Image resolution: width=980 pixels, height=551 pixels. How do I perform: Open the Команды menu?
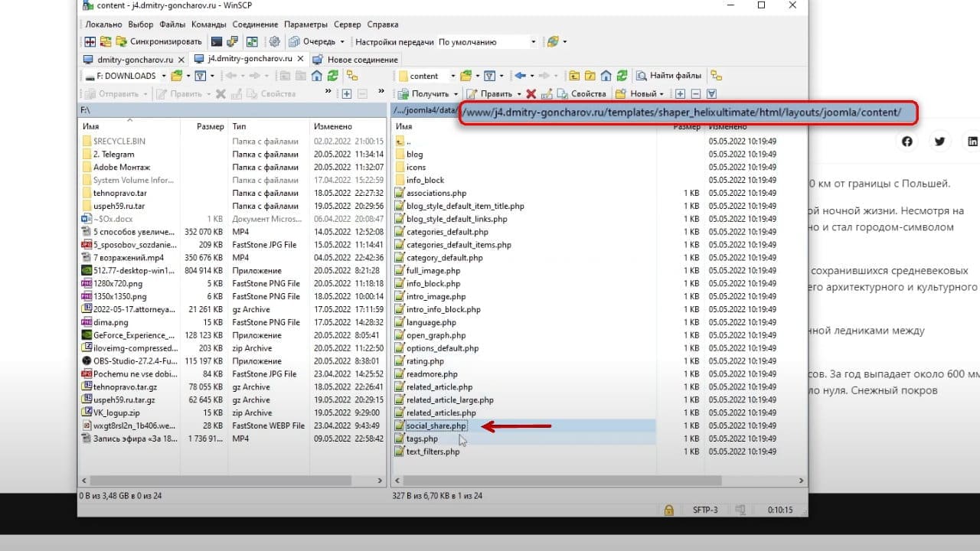(x=208, y=24)
